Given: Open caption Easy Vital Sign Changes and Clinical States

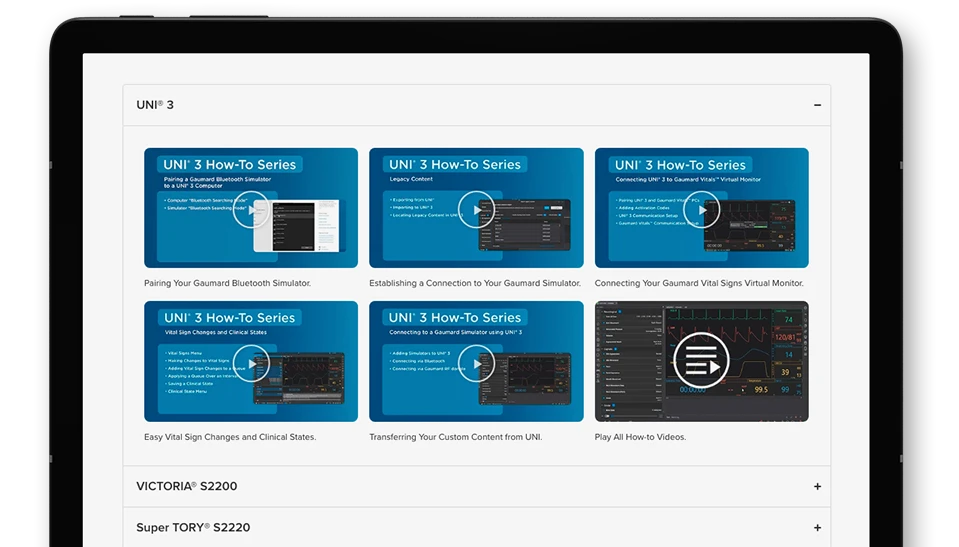Looking at the screenshot, I should (x=230, y=437).
